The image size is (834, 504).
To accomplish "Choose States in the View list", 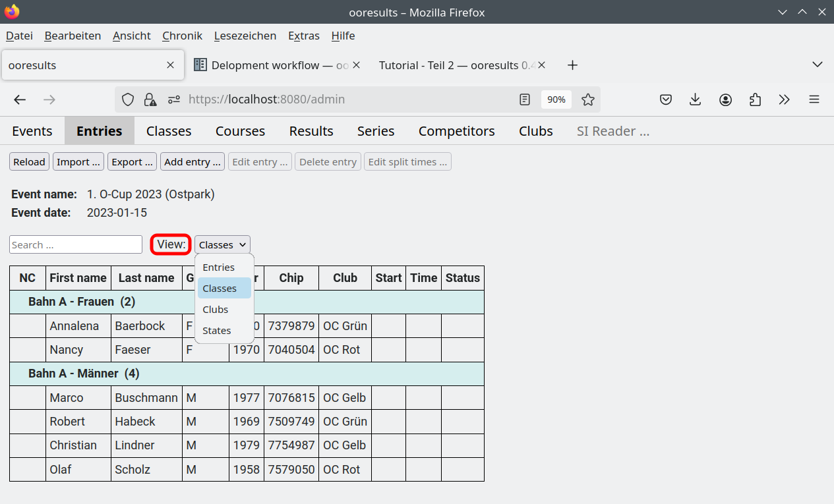I will (x=224, y=331).
